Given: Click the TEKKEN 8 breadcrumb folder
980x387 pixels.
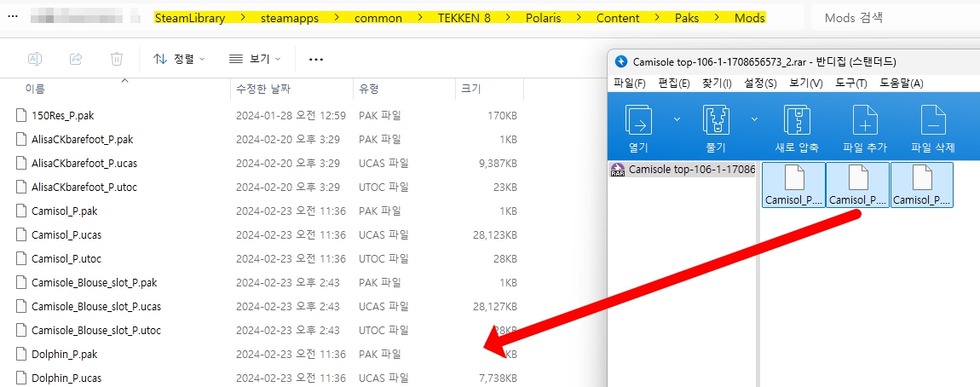Looking at the screenshot, I should [x=464, y=18].
